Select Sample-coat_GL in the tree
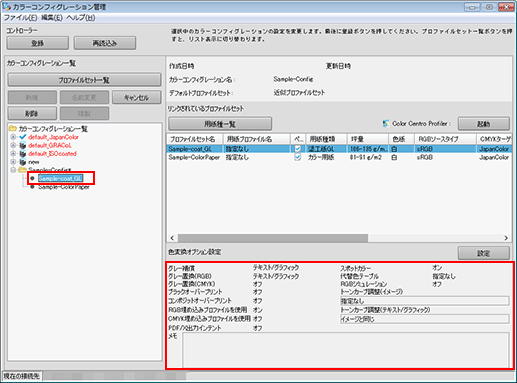This screenshot has height=383, width=517. [x=60, y=178]
